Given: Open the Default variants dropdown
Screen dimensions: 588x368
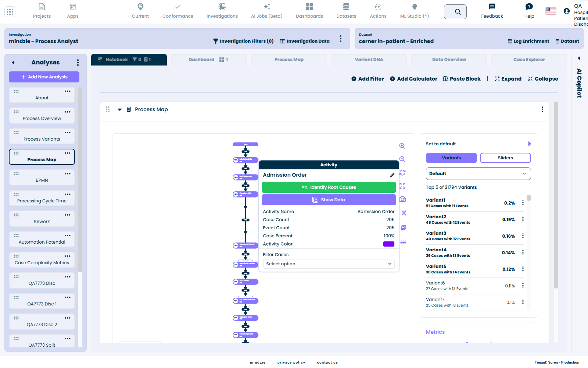Looking at the screenshot, I should (478, 174).
